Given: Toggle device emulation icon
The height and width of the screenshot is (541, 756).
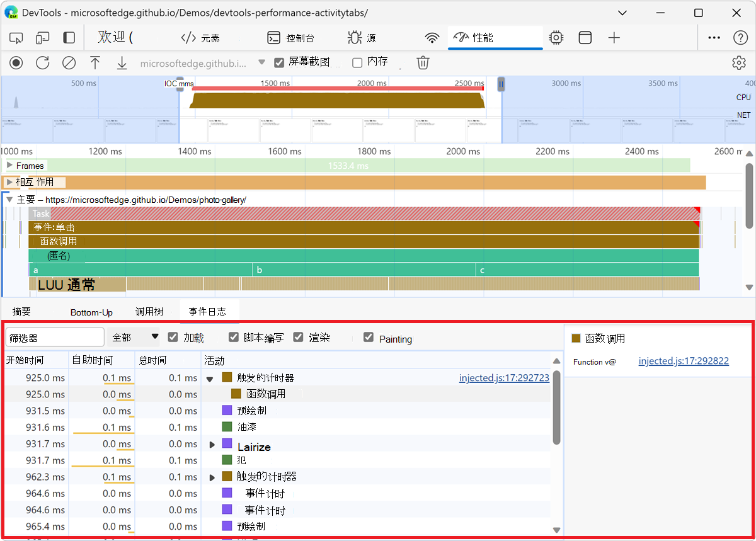Looking at the screenshot, I should [x=43, y=38].
